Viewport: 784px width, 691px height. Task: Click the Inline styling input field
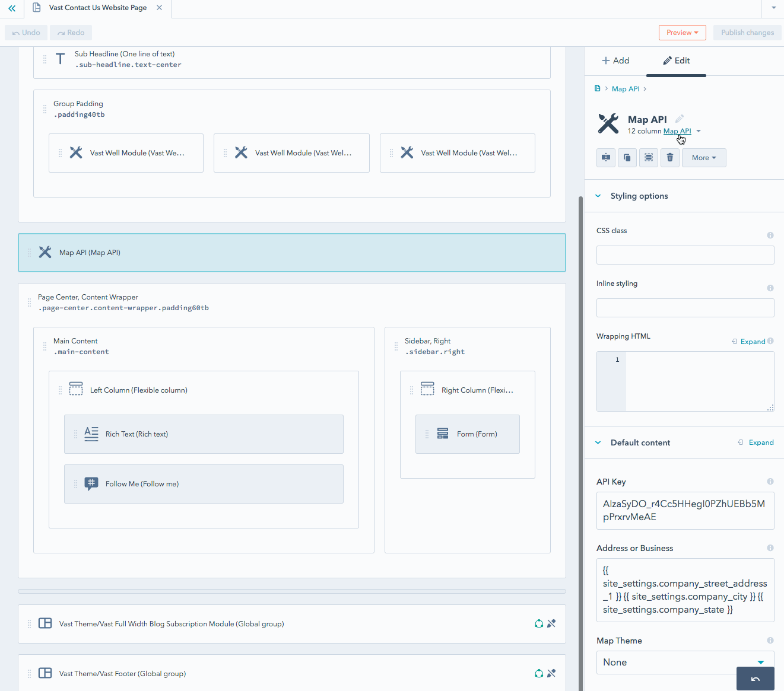(x=685, y=308)
